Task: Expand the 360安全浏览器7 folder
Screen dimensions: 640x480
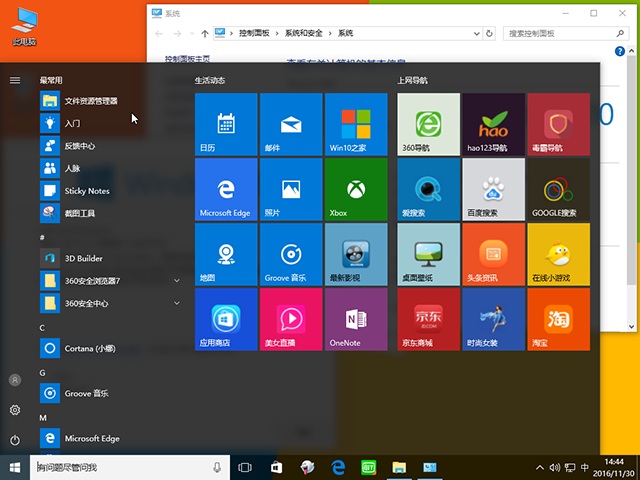Action: (x=177, y=281)
